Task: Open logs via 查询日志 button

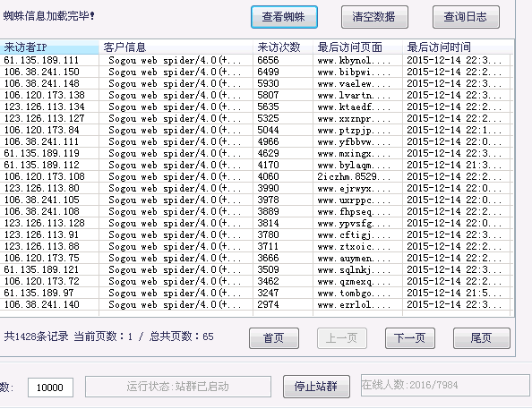Action: 466,17
